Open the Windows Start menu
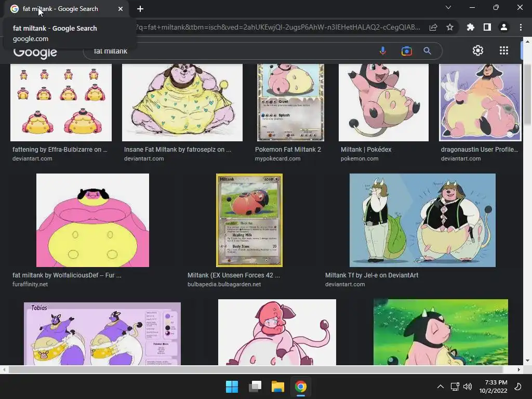The image size is (532, 399). click(232, 387)
